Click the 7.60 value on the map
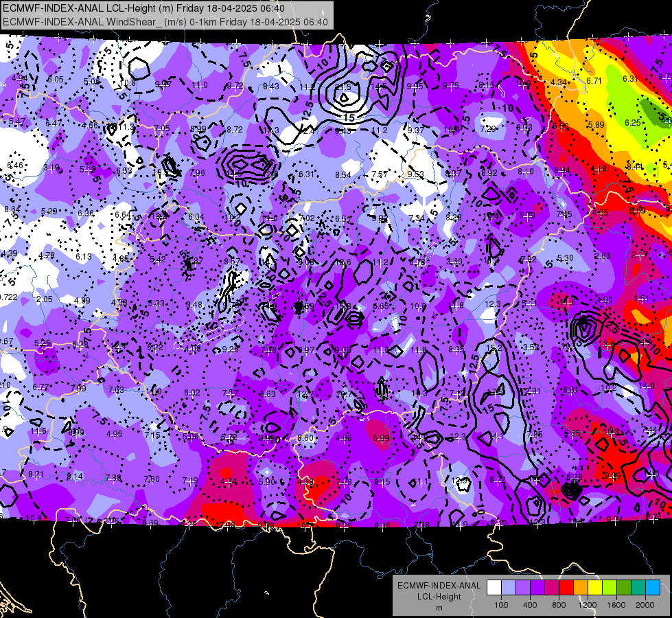 [x=152, y=479]
